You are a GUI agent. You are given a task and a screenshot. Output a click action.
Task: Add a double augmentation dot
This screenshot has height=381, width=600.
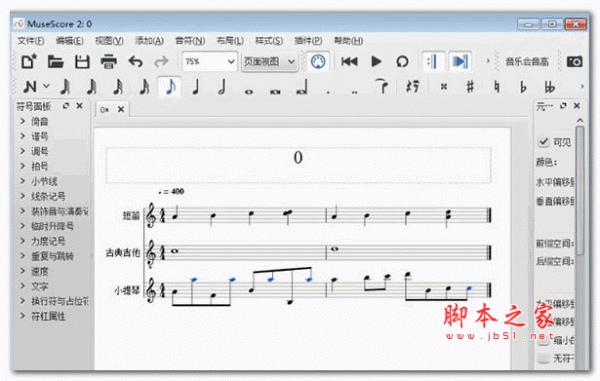354,92
